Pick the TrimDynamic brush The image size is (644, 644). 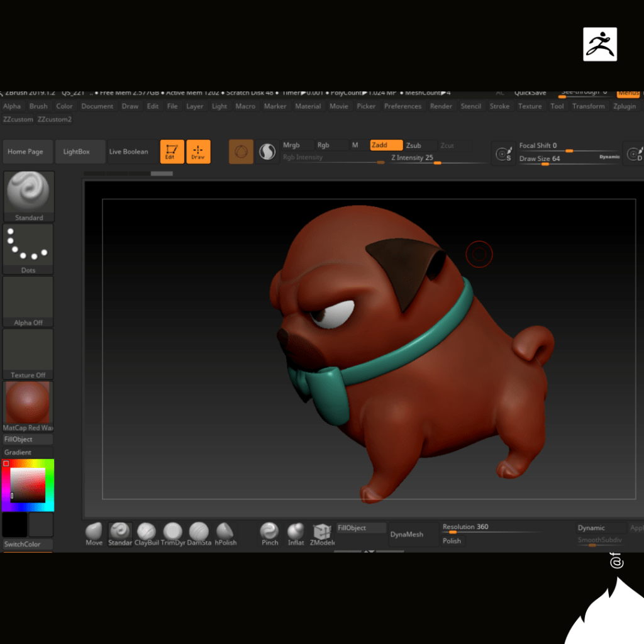point(172,532)
